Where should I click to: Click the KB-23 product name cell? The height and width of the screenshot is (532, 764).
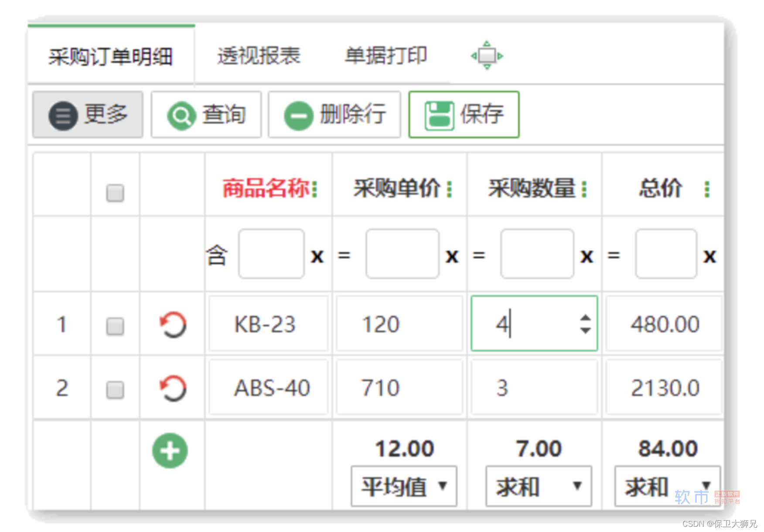268,324
